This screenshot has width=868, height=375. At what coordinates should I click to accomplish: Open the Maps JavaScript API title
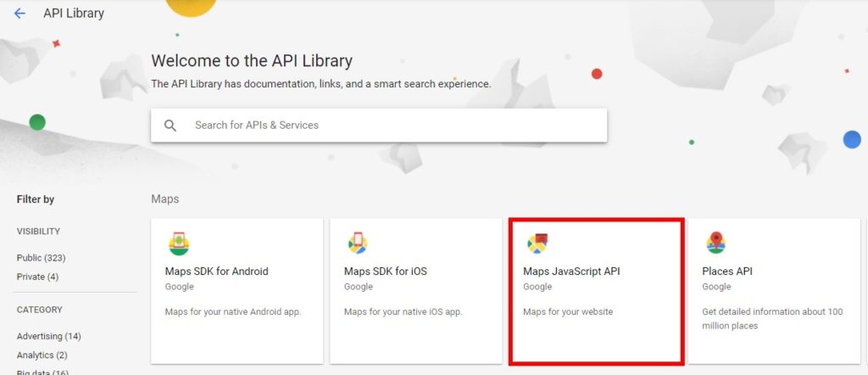(571, 271)
